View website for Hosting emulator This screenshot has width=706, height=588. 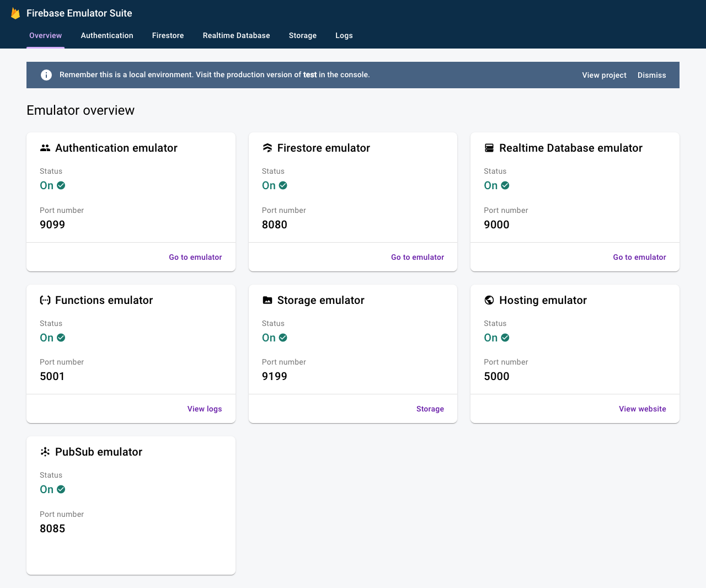coord(643,409)
